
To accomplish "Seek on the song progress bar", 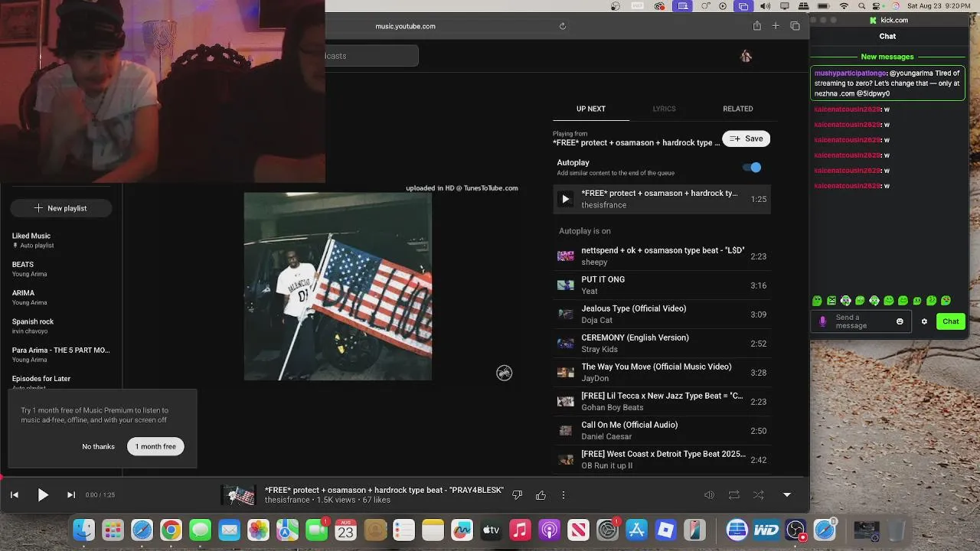I will pos(404,478).
